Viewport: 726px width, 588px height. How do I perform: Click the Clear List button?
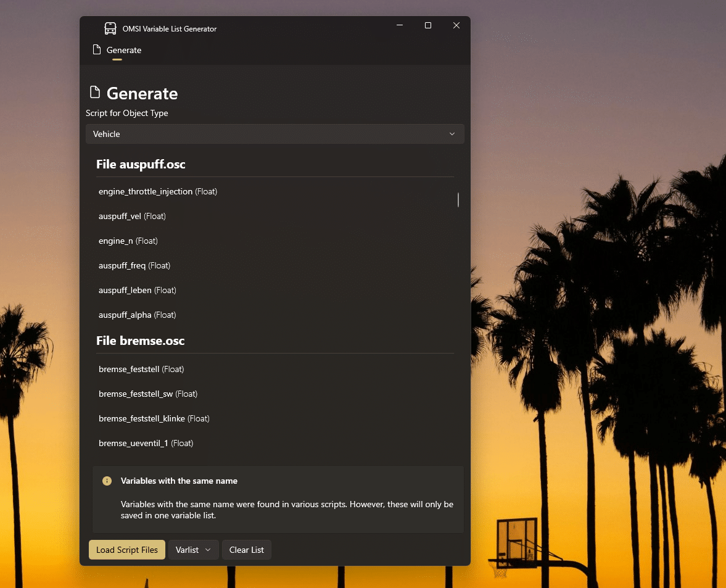[x=246, y=550]
